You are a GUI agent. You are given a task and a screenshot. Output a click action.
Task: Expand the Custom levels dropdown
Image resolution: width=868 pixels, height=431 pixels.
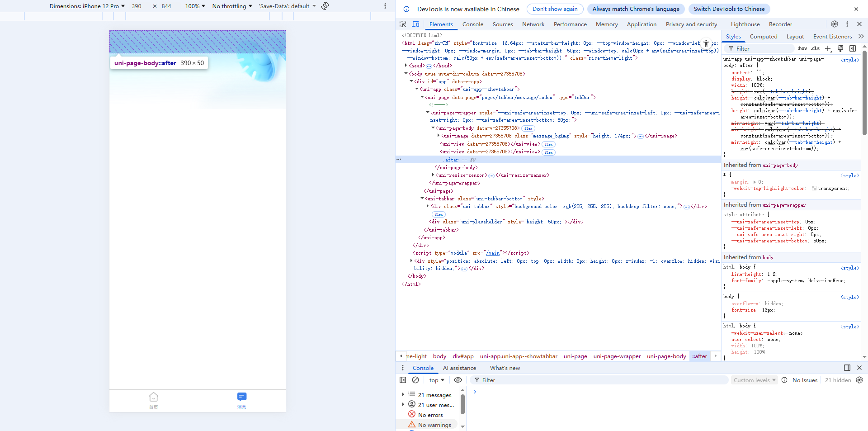coord(754,380)
